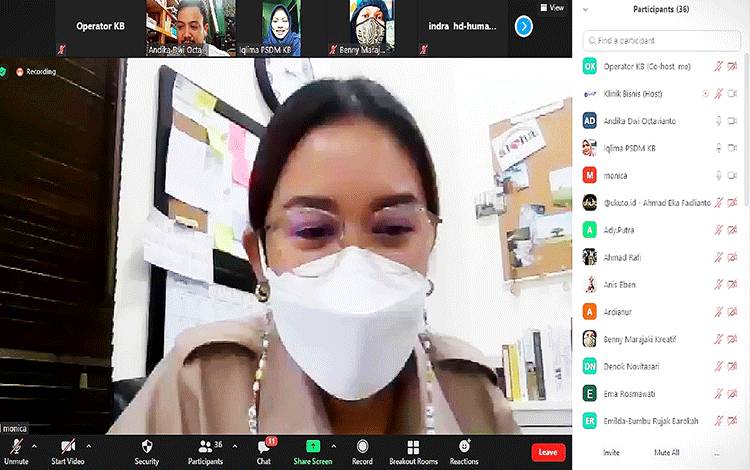Click the orange A avatar of Ardianur
This screenshot has width=750, height=470.
(x=589, y=312)
